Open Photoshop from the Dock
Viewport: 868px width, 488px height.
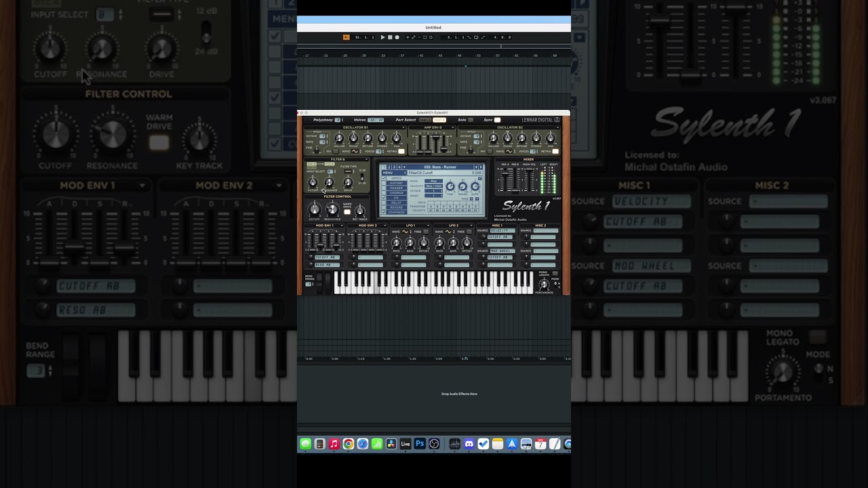[x=420, y=444]
